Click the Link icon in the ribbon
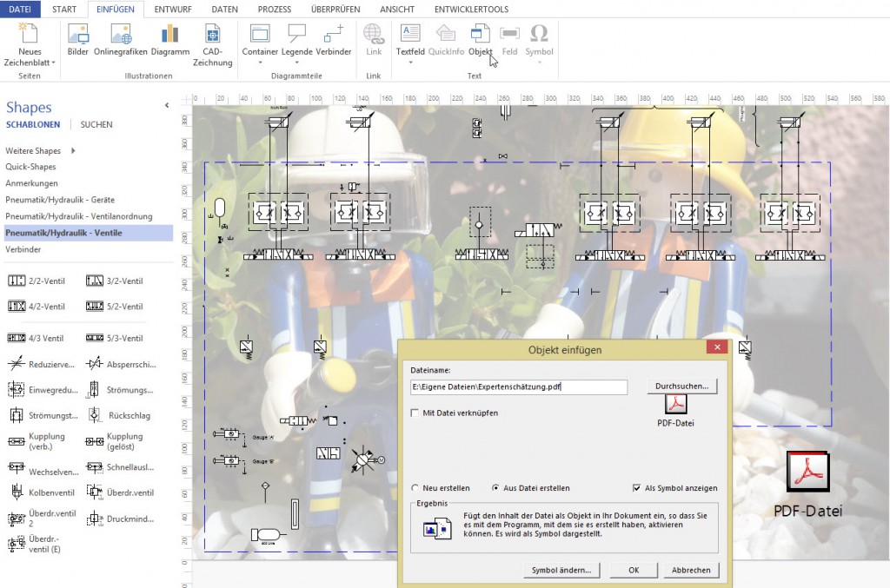This screenshot has width=890, height=588. tap(373, 39)
